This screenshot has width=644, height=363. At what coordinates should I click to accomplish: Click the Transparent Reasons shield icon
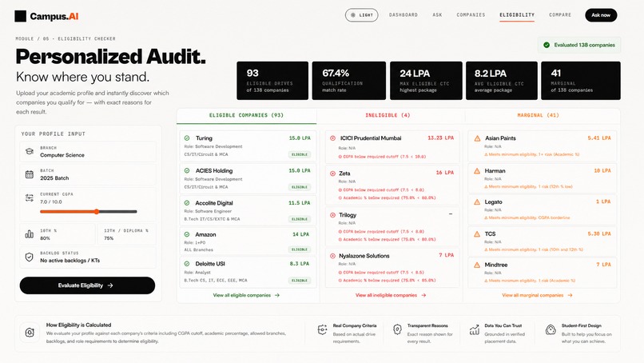[x=397, y=329]
